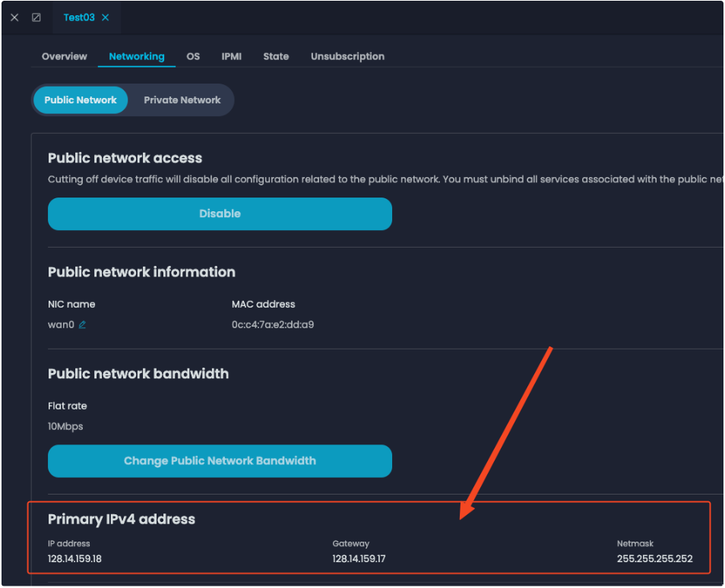Close the Test03 tab
The width and height of the screenshot is (725, 588).
coord(106,17)
